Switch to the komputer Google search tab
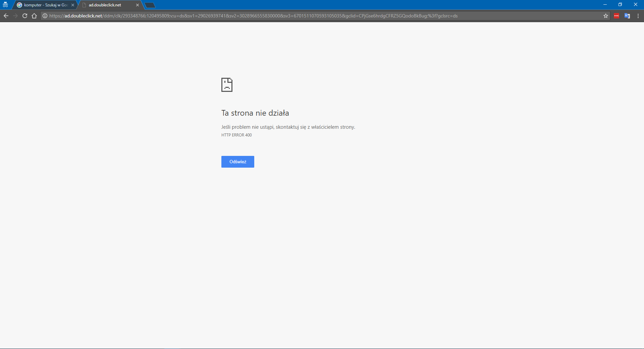The height and width of the screenshot is (349, 644). tap(44, 5)
